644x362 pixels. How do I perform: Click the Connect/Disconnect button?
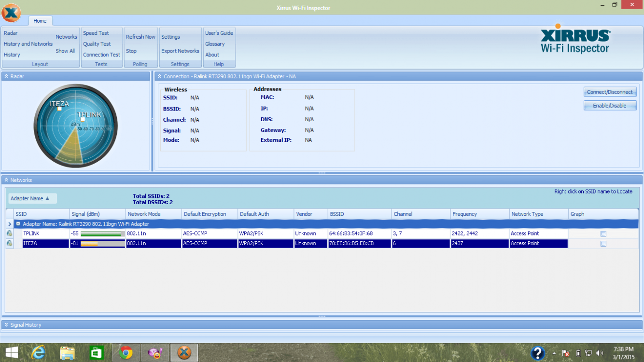coord(610,92)
